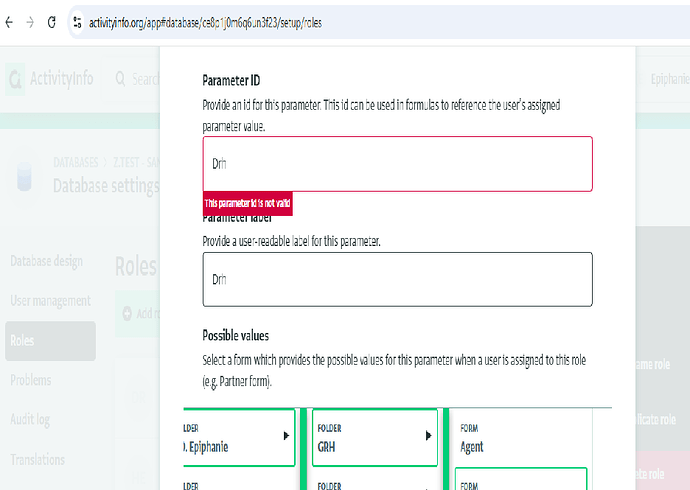The image size is (690, 490).
Task: Go to Problems in the sidebar
Action: 34,380
